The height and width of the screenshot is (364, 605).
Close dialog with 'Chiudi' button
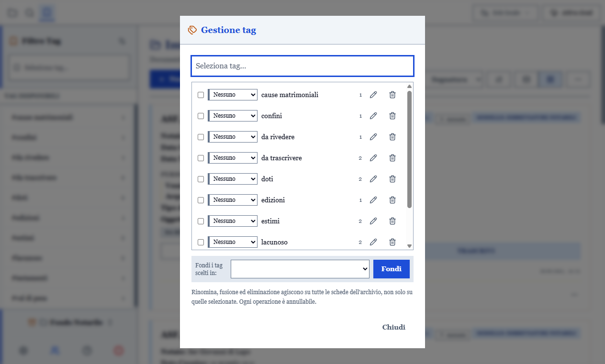click(x=393, y=327)
